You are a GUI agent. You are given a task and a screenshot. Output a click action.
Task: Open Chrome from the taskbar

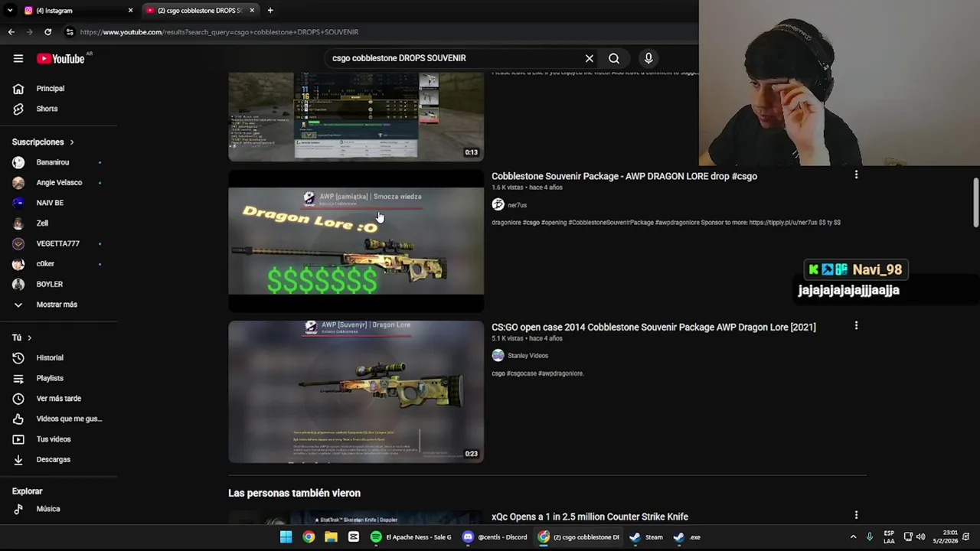pos(309,537)
